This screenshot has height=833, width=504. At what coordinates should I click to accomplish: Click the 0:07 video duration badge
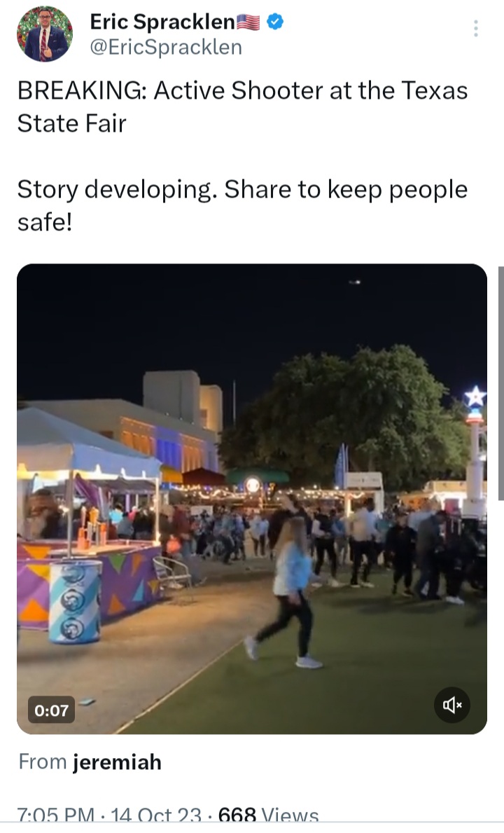52,710
